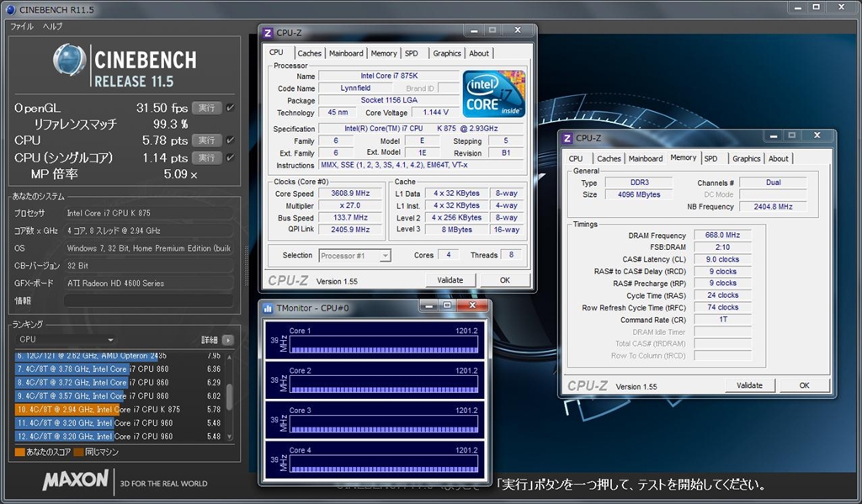Click the Cinebench globe logo
862x504 pixels.
click(x=71, y=60)
